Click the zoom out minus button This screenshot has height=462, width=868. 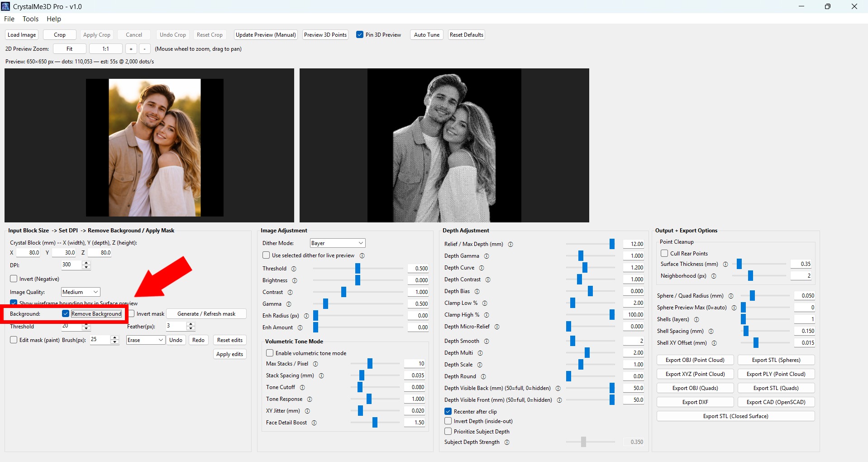(144, 49)
